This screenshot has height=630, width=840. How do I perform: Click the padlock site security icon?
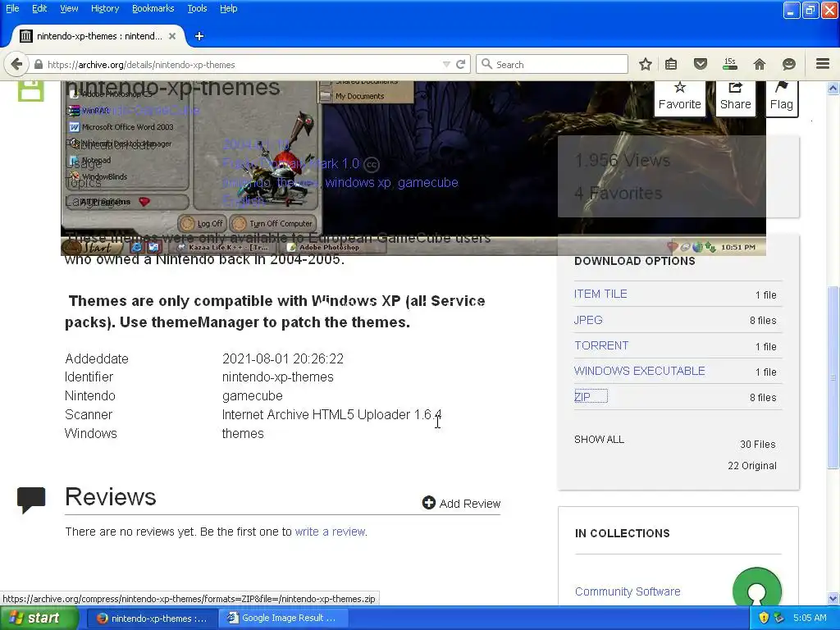[39, 64]
